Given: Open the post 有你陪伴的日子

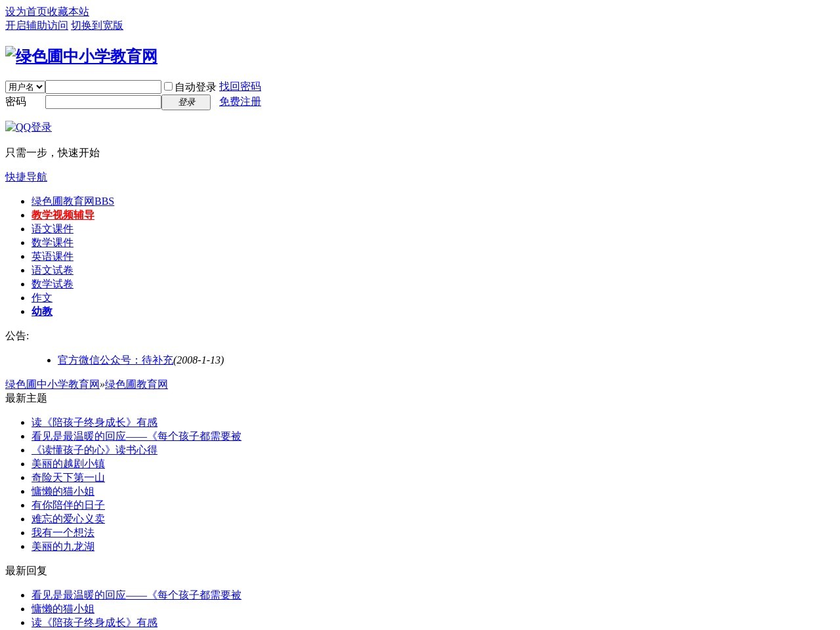Looking at the screenshot, I should 68,505.
